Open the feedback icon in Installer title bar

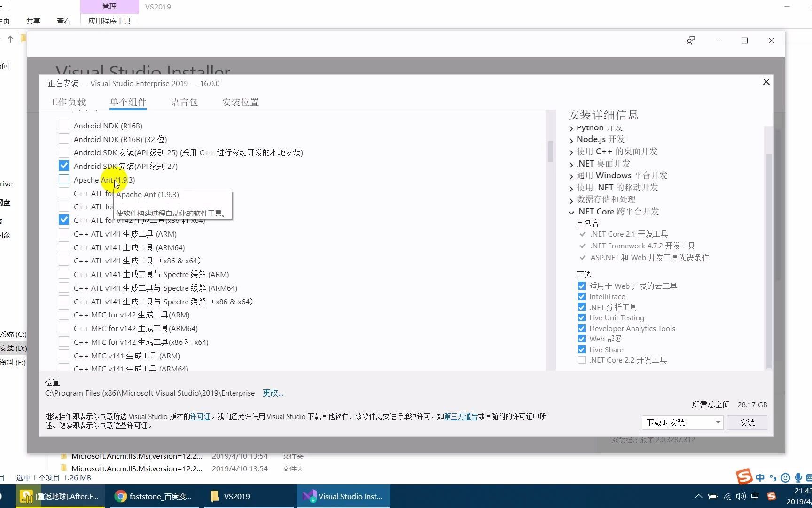691,41
